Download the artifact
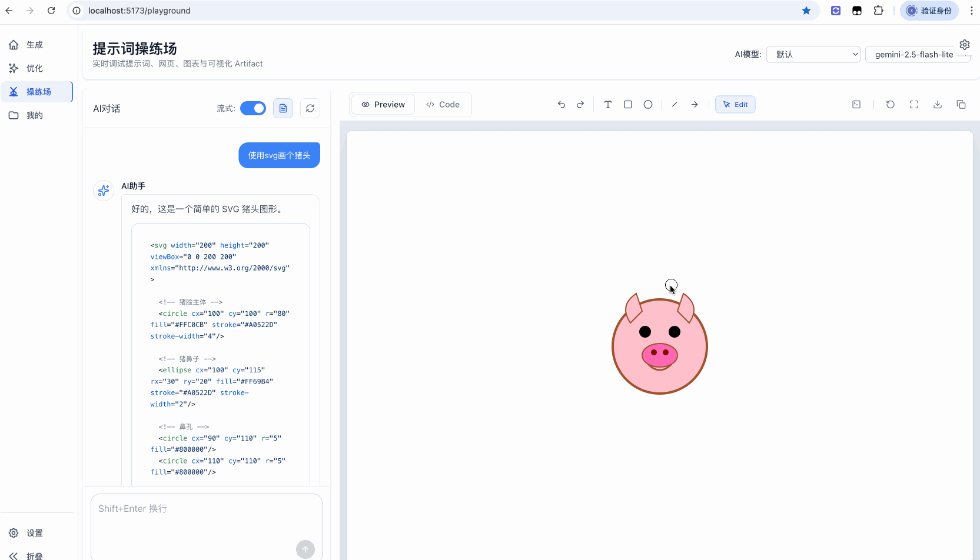 pos(938,105)
